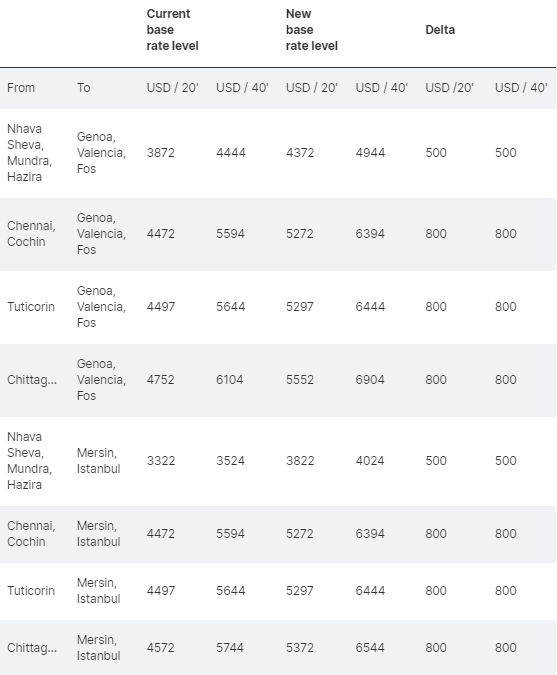Viewport: 557px width, 675px height.
Task: Click the 4944 new rate value
Action: (370, 153)
